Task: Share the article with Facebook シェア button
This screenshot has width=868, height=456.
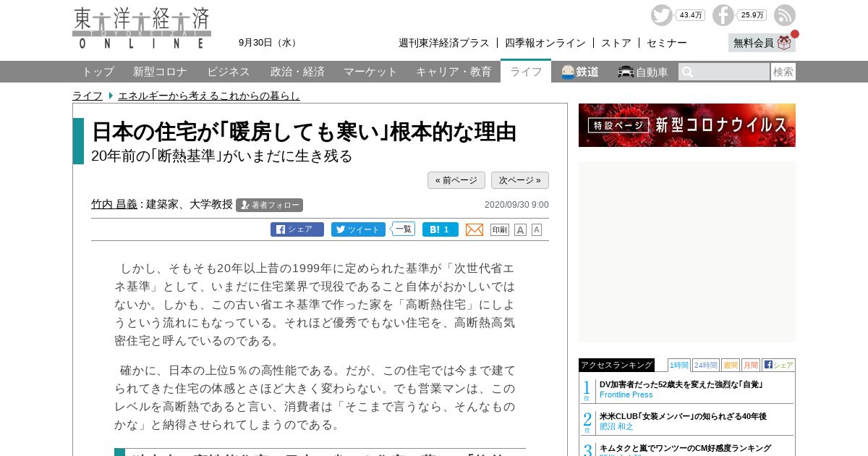Action: point(297,229)
